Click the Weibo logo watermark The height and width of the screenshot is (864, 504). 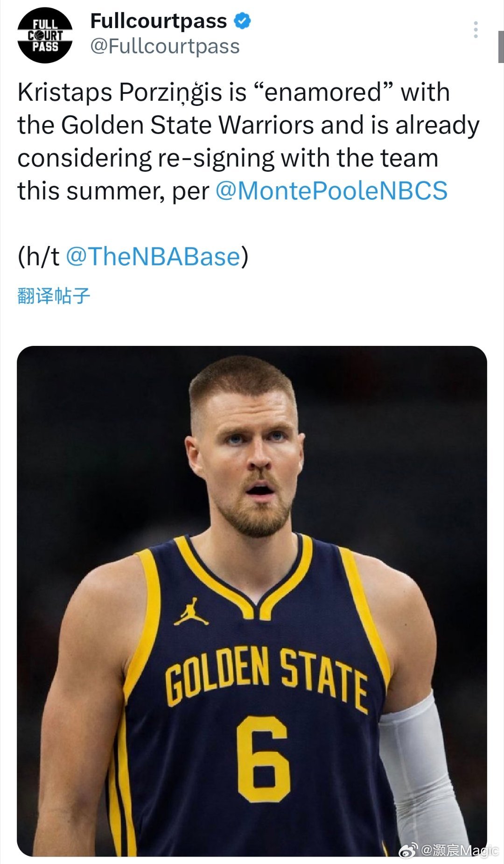click(x=408, y=850)
